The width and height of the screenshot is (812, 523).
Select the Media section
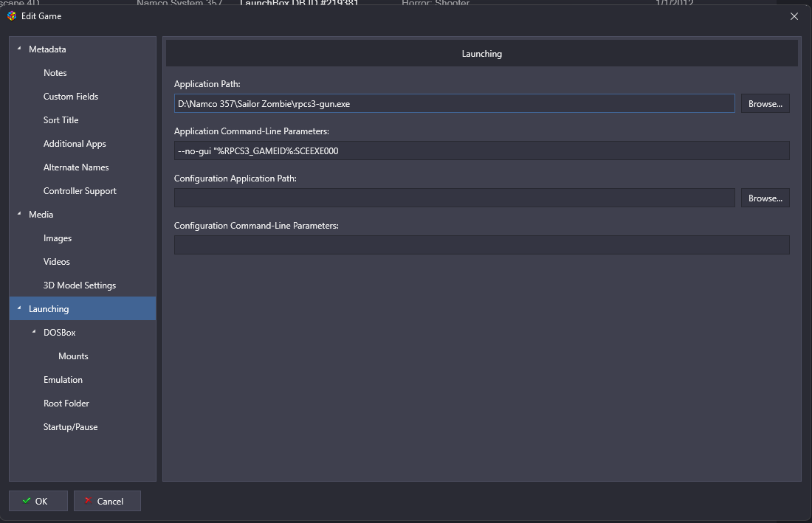tap(41, 214)
